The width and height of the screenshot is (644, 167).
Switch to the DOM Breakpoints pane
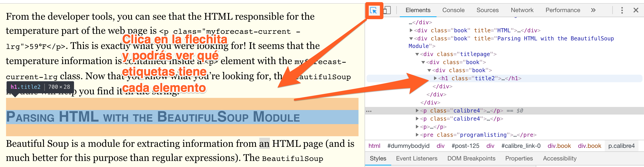pos(471,158)
